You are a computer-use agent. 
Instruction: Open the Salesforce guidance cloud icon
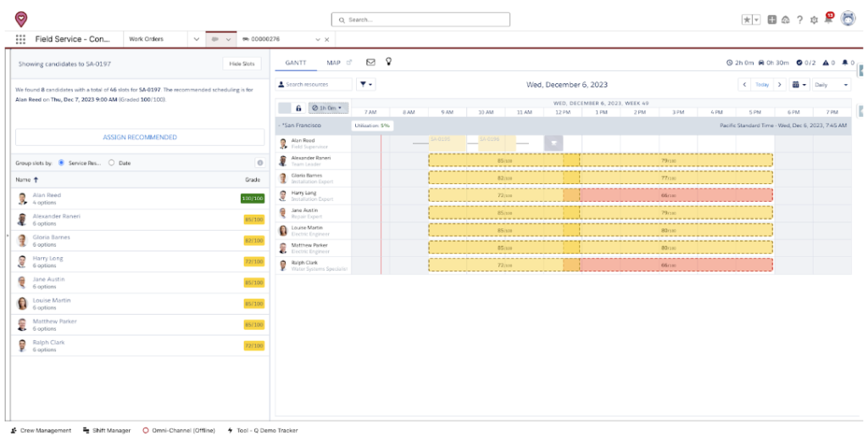(786, 20)
